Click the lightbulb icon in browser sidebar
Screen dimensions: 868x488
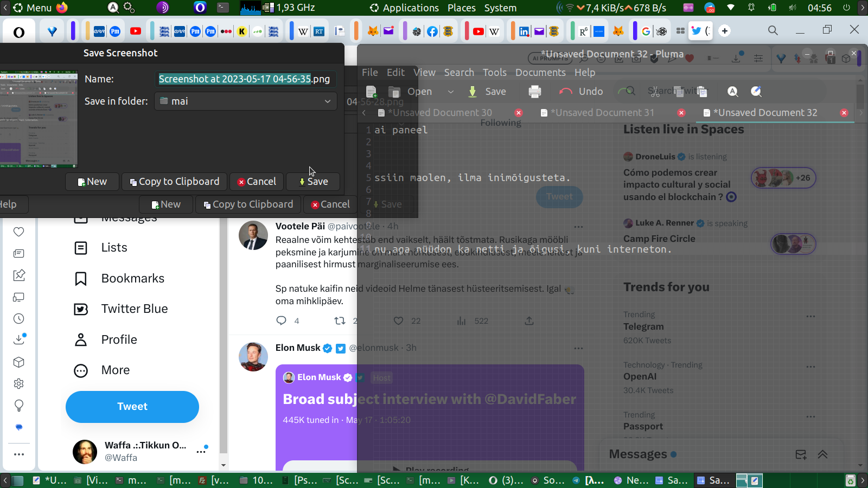tap(19, 406)
